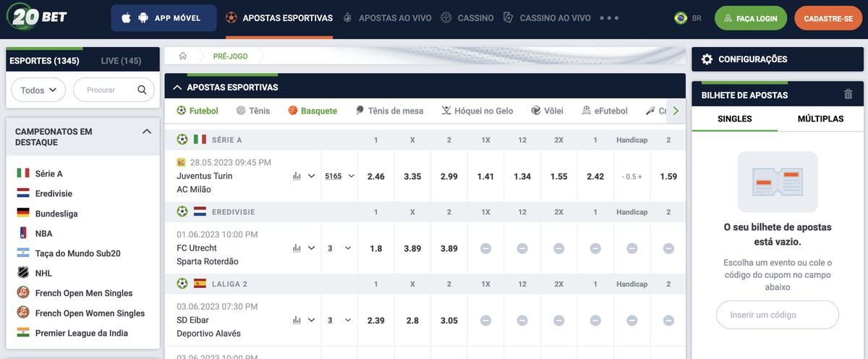The height and width of the screenshot is (359, 868).
Task: Switch to the Múltiplas tab
Action: click(820, 119)
